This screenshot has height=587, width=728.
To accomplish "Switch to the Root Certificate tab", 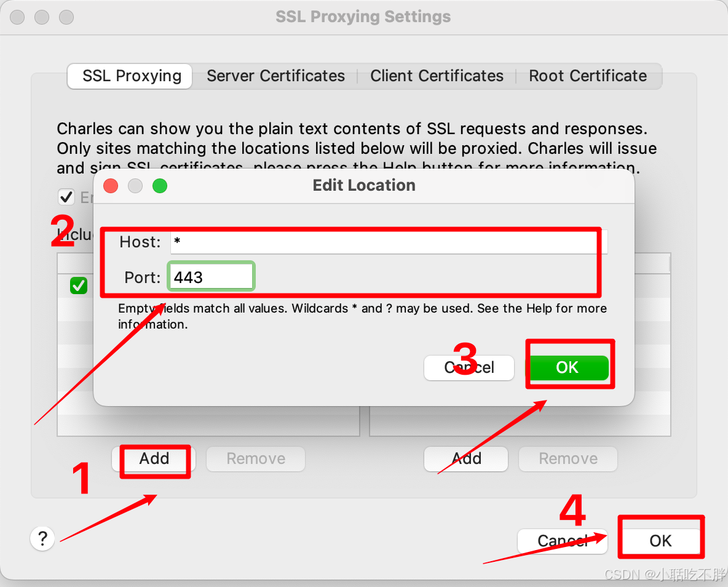I will click(588, 76).
